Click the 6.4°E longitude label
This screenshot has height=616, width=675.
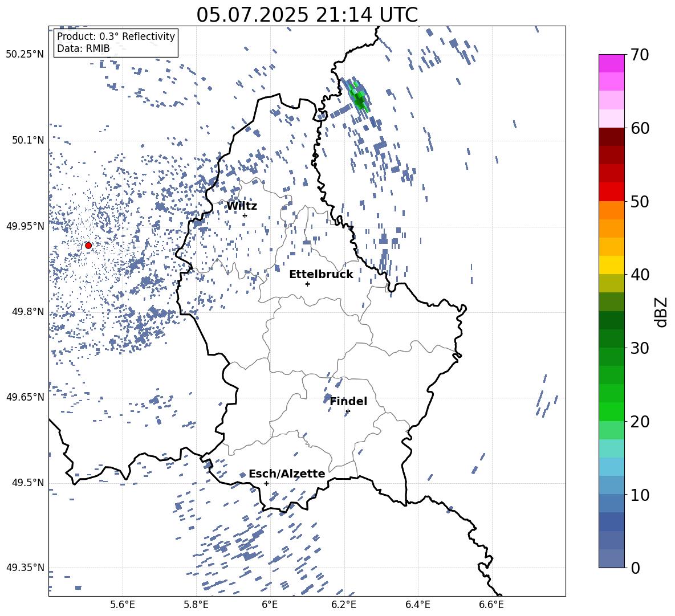pyautogui.click(x=417, y=605)
